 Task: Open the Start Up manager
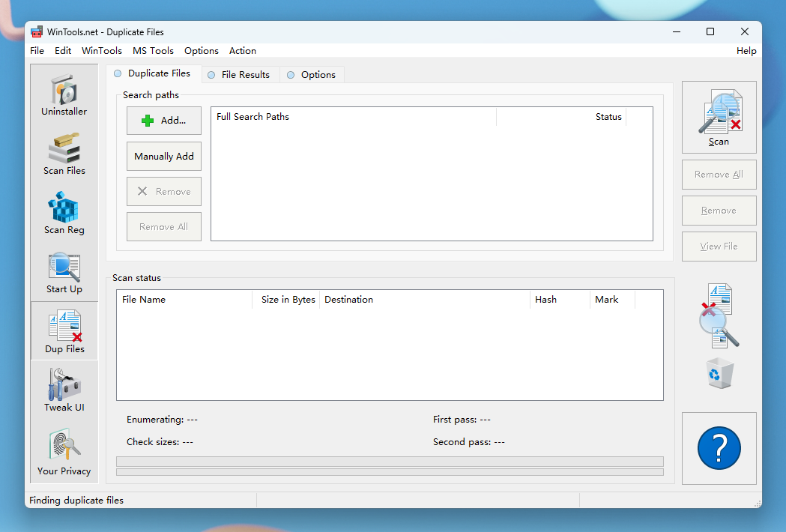point(64,273)
